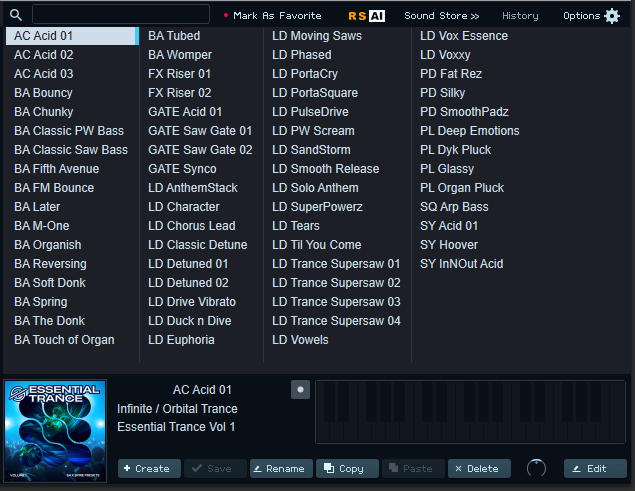Screen dimensions: 635x491
Task: Click the magnifying glass search icon
Action: (x=16, y=15)
